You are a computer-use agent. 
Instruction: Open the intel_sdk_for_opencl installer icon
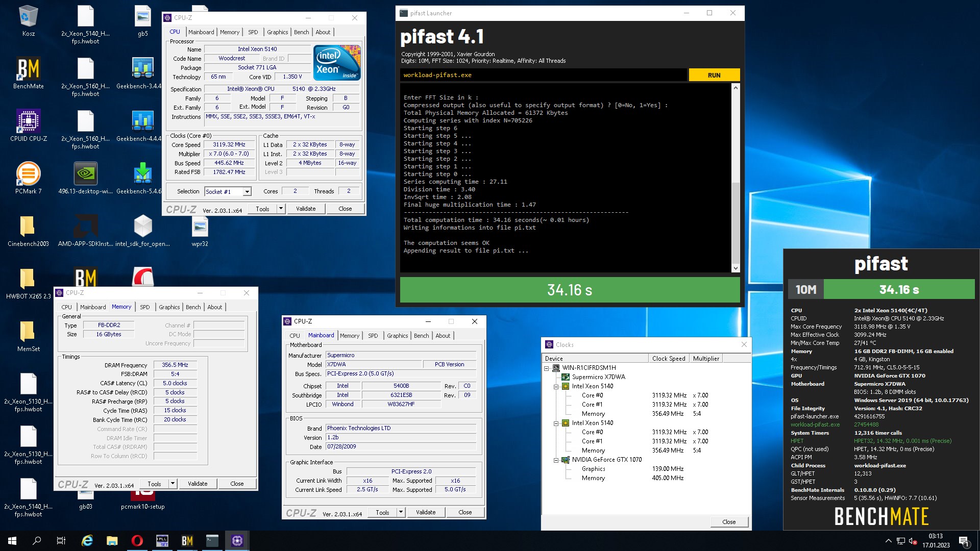click(x=143, y=231)
